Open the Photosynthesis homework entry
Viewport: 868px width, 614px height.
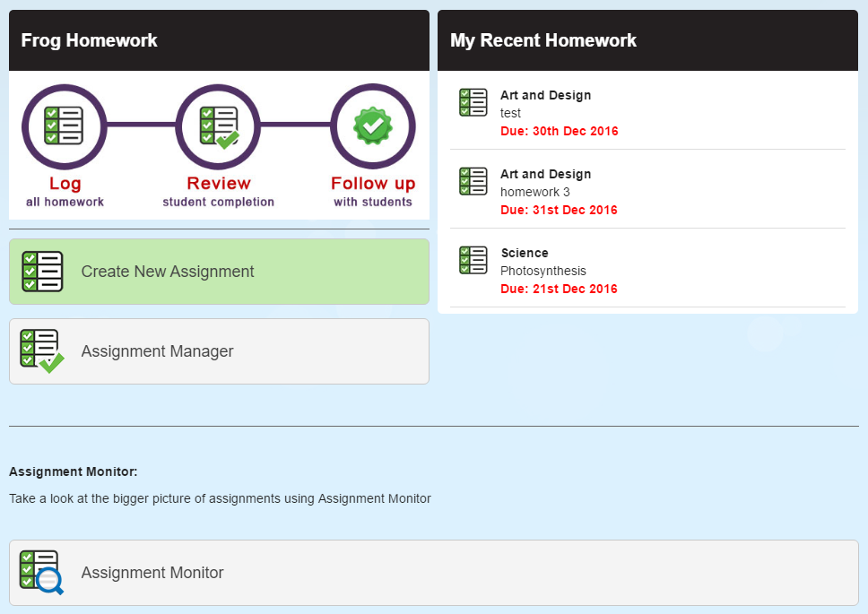(647, 271)
